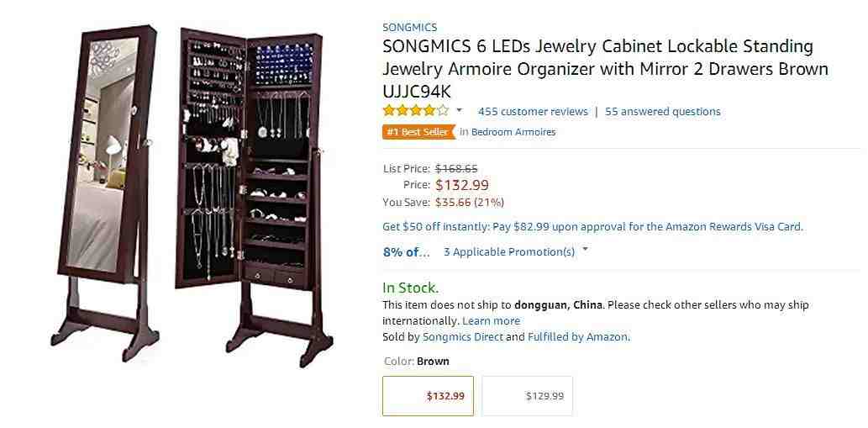This screenshot has width=868, height=428.
Task: Select the $132.99 brown color swatch
Action: (x=428, y=396)
